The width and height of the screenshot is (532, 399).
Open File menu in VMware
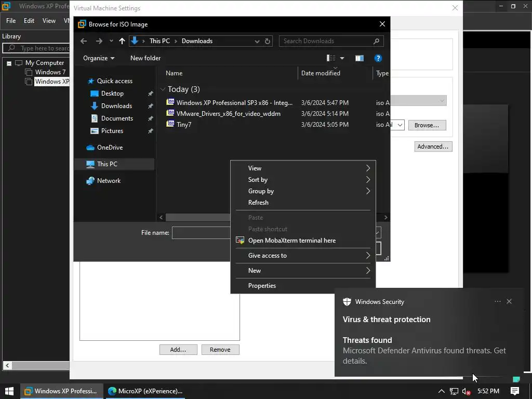click(x=11, y=21)
